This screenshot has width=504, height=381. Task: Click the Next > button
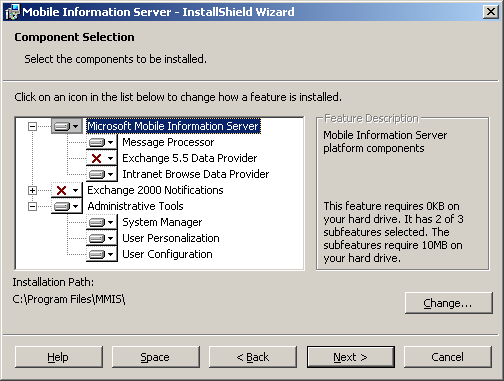coord(351,357)
